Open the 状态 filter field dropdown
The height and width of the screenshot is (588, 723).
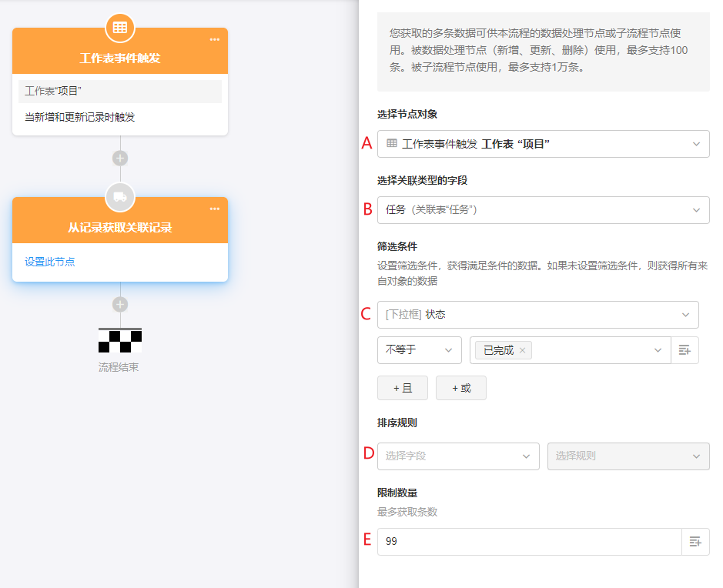(537, 315)
